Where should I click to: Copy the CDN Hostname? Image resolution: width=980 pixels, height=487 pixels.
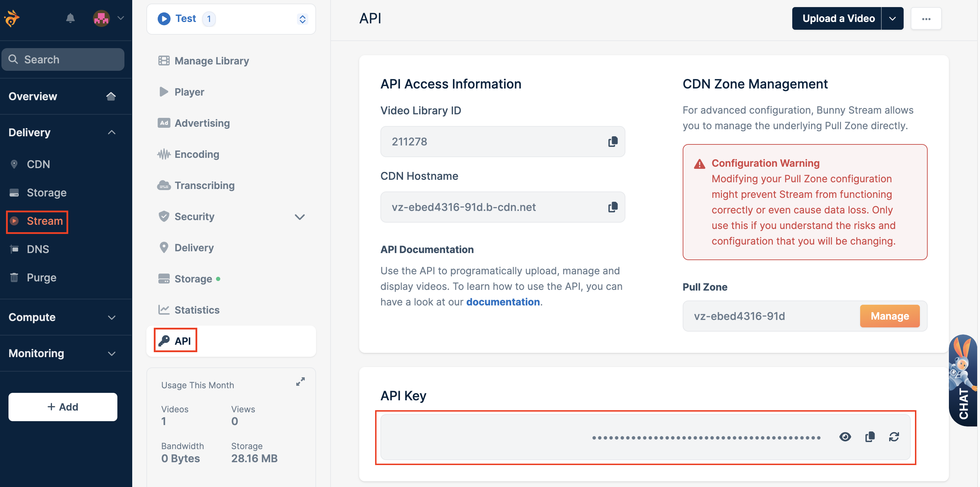pos(612,207)
